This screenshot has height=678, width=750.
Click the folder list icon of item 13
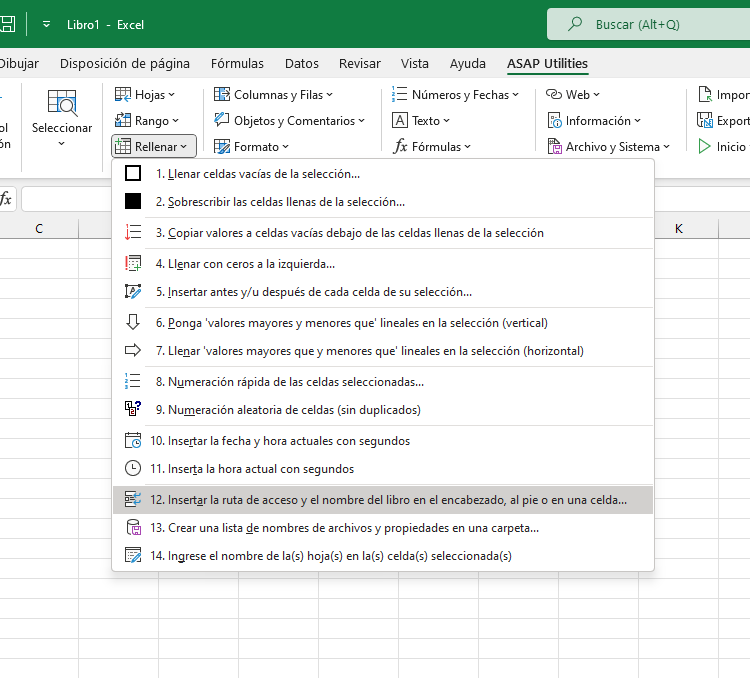point(133,527)
